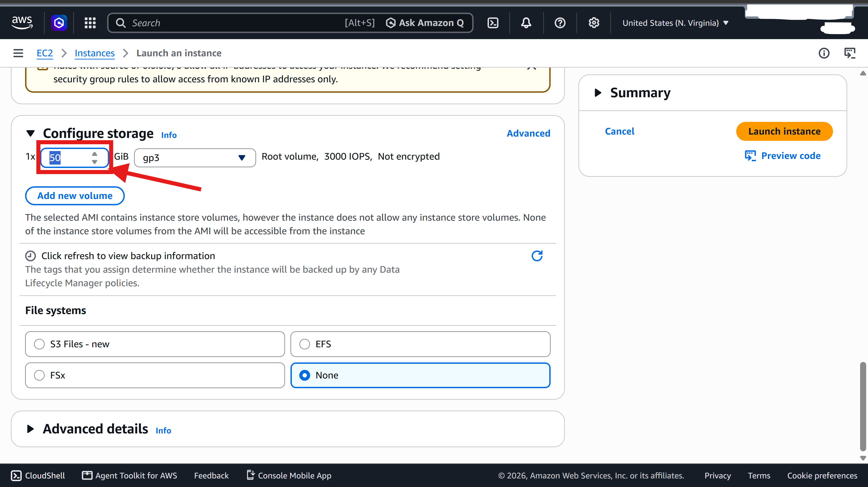Open the Amazon Q purple hexagon icon
The height and width of the screenshot is (487, 868).
(x=59, y=23)
